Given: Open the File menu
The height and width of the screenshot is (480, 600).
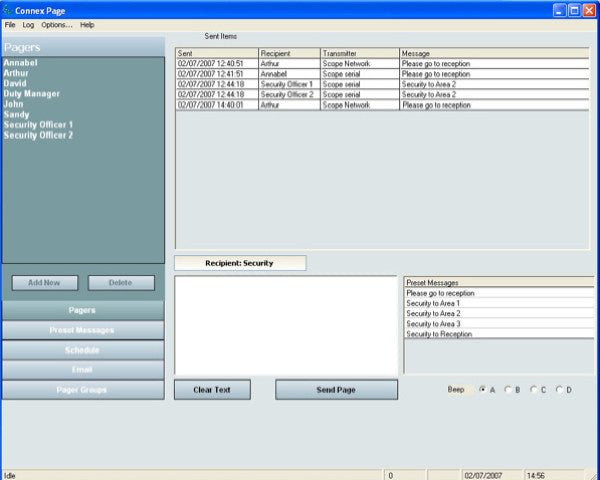Looking at the screenshot, I should (x=10, y=24).
